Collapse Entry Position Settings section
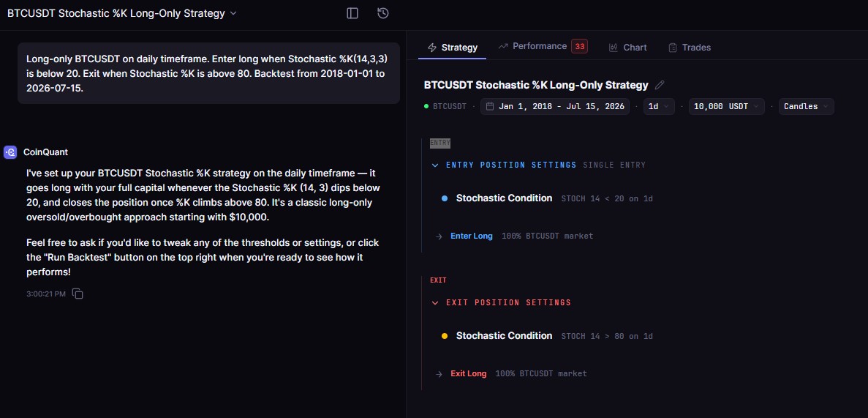 [x=435, y=165]
